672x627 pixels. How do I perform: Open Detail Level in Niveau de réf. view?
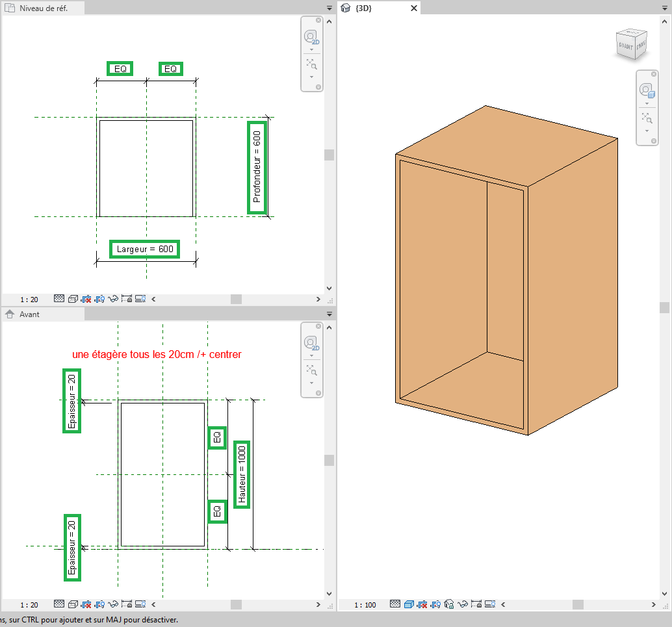(59, 299)
